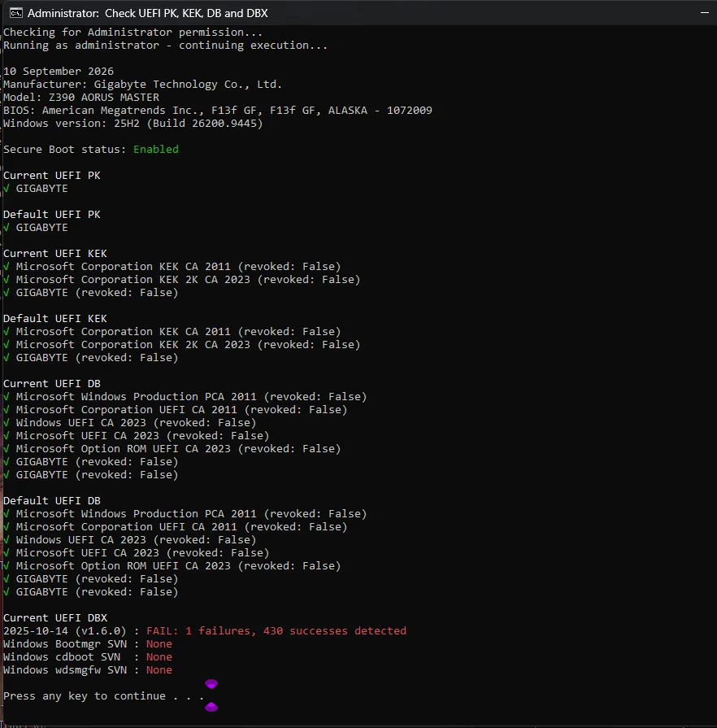Click the 'Manufacturer: Gigabyte Technology Co., Ltd.' line
The height and width of the screenshot is (728, 717).
click(x=142, y=85)
